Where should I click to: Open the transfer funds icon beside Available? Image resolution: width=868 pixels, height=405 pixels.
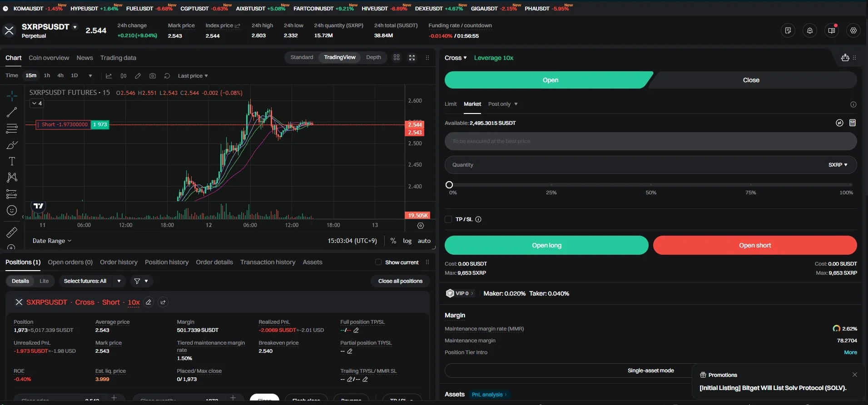tap(839, 123)
